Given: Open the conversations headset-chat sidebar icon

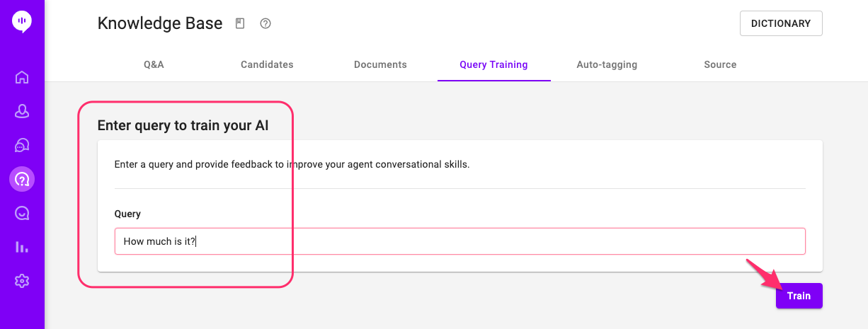Looking at the screenshot, I should click(x=22, y=145).
